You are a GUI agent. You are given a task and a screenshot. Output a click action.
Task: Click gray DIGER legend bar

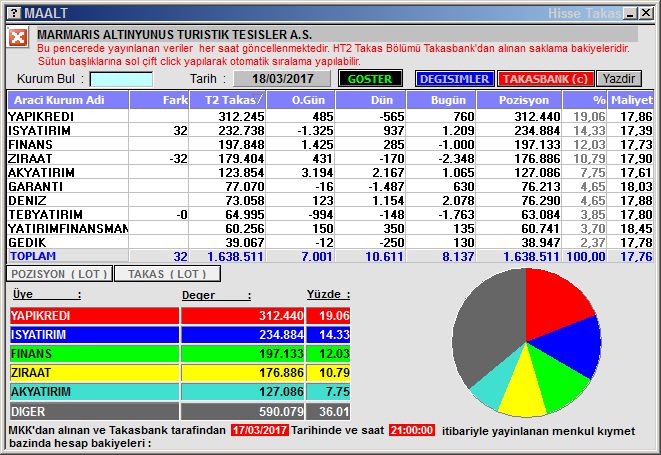point(94,411)
